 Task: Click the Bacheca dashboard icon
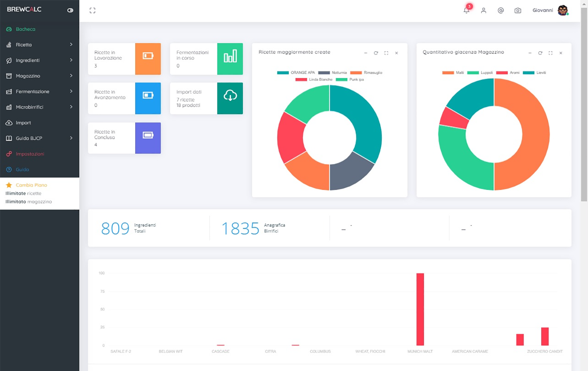pos(9,29)
